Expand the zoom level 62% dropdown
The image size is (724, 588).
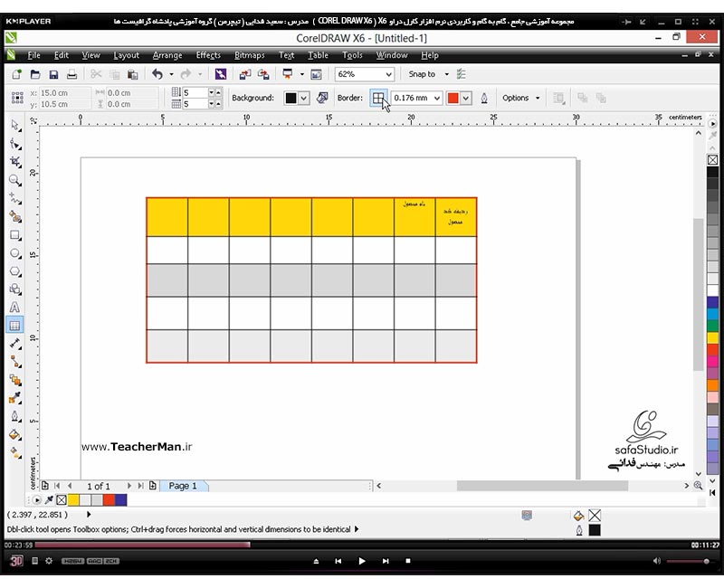pos(389,74)
